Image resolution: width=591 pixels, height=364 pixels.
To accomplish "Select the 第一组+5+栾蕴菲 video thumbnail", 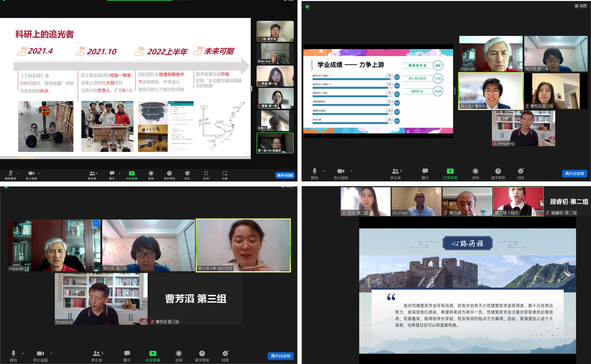I will (x=275, y=143).
